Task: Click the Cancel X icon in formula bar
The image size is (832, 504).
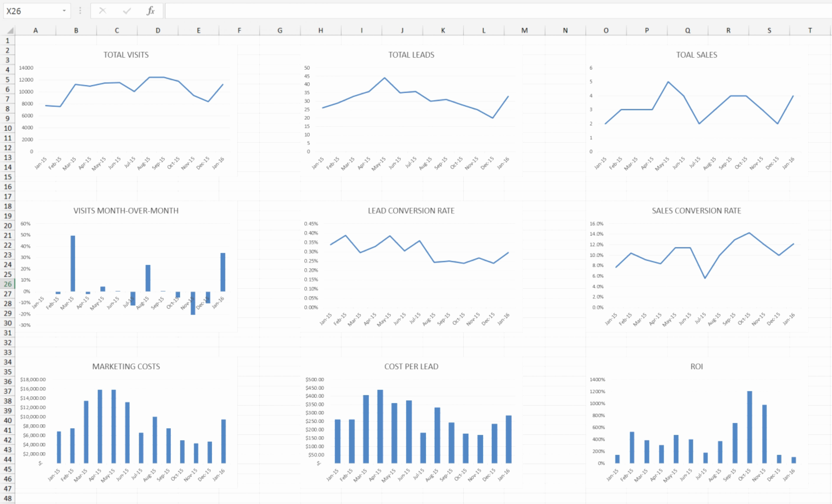Action: pos(103,11)
